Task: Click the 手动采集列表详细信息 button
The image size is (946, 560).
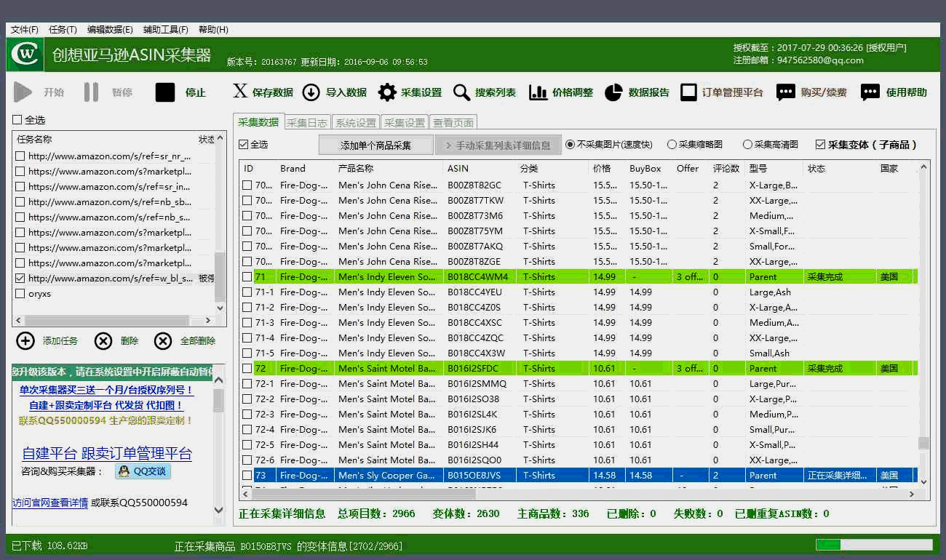Action: point(498,145)
